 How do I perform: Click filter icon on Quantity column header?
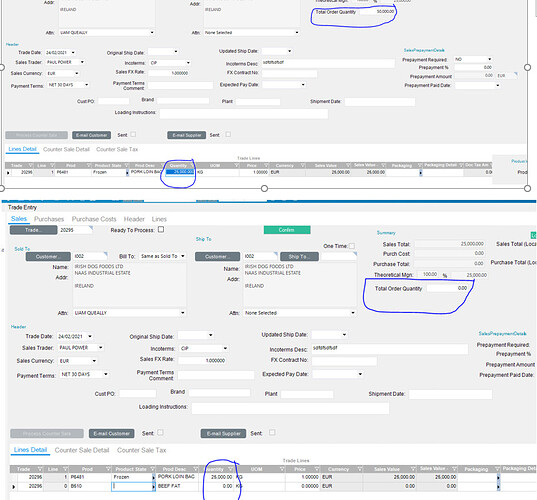[230, 469]
